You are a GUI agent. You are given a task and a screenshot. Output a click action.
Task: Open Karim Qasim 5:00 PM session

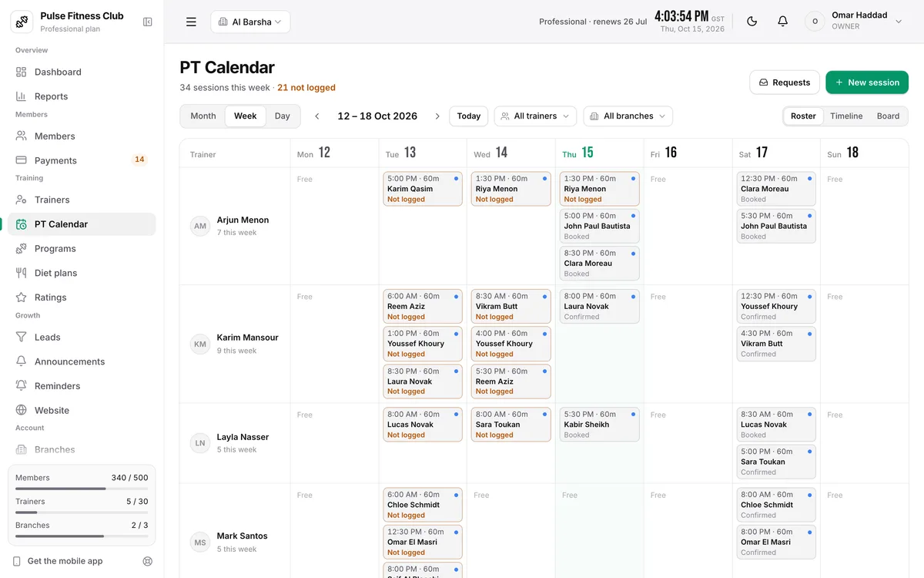tap(423, 189)
